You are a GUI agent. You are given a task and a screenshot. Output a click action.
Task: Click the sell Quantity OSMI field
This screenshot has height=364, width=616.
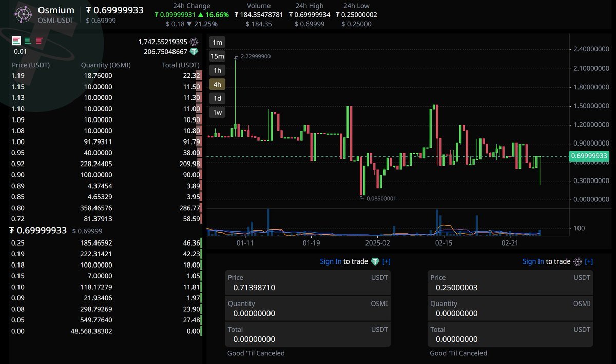pos(510,309)
